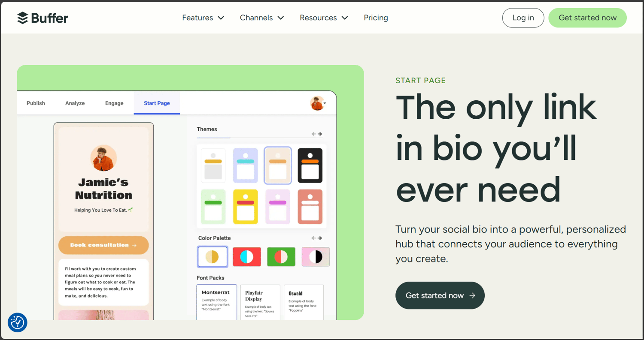644x340 pixels.
Task: Select the yellow theme with red bar
Action: [x=245, y=207]
